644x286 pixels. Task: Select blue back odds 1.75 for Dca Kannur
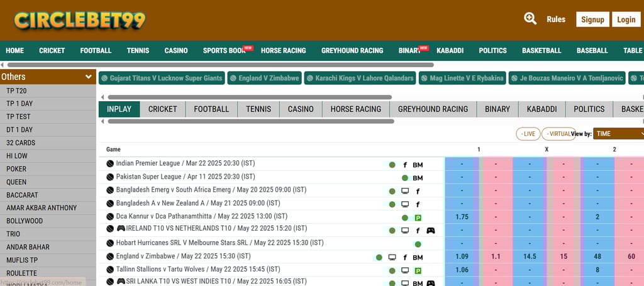click(x=462, y=217)
